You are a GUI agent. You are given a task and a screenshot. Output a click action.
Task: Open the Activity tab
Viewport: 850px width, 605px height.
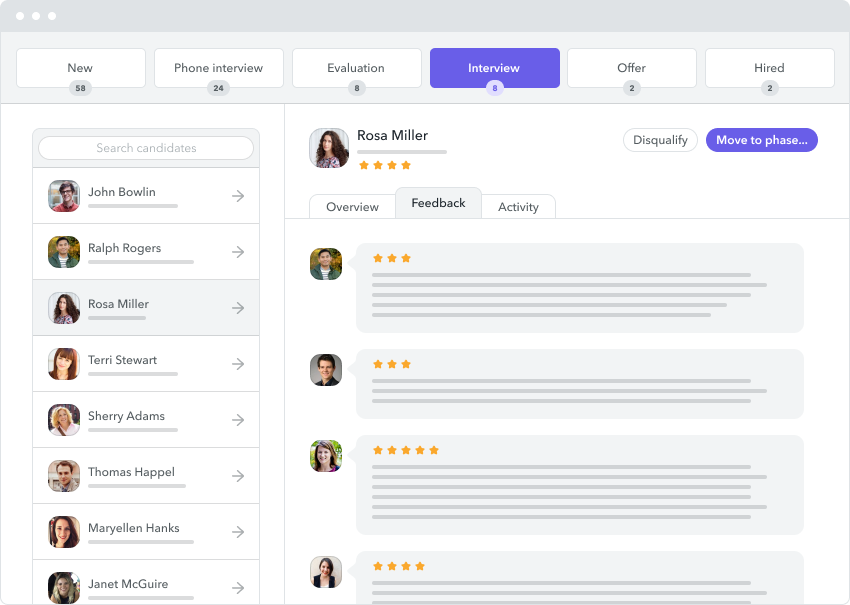[518, 207]
